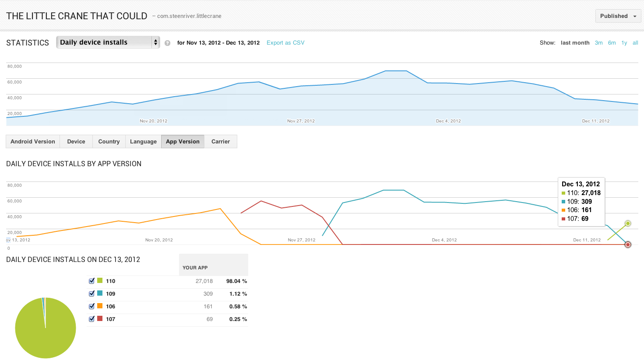644x363 pixels.
Task: Select the Device tab
Action: [76, 142]
